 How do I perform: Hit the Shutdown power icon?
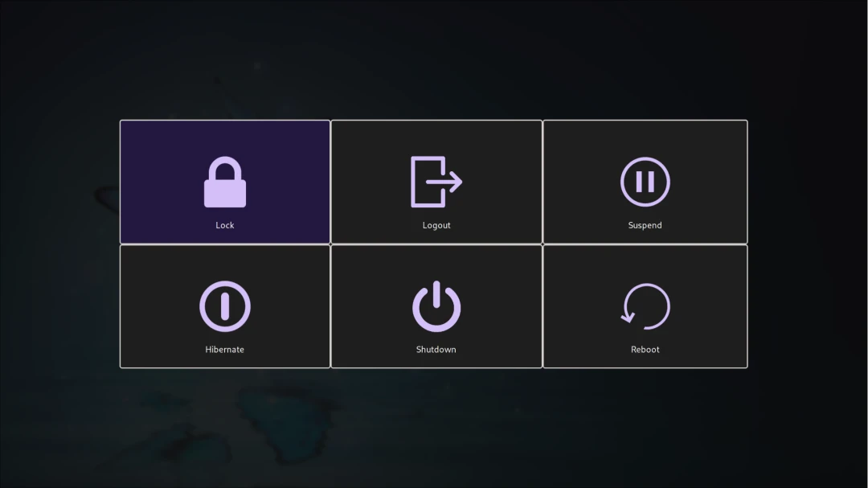pos(436,306)
